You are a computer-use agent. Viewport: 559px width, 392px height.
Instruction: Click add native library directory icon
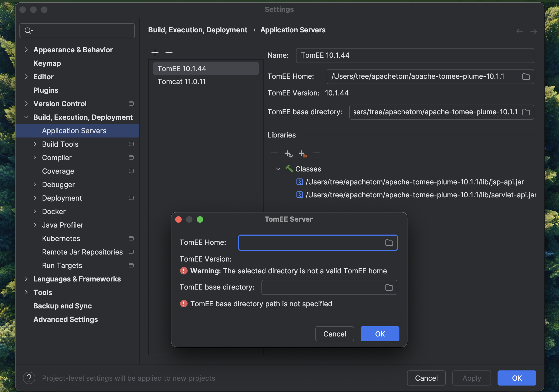click(302, 153)
